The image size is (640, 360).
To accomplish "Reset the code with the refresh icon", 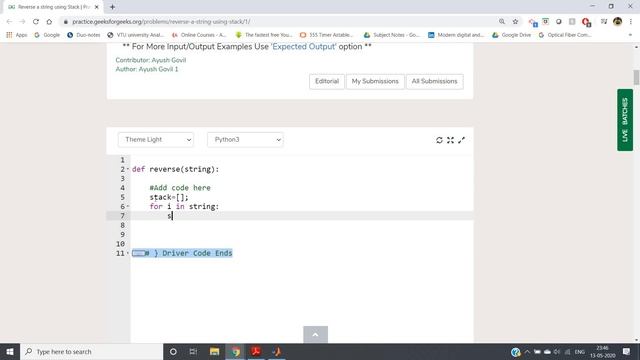I will click(x=439, y=140).
